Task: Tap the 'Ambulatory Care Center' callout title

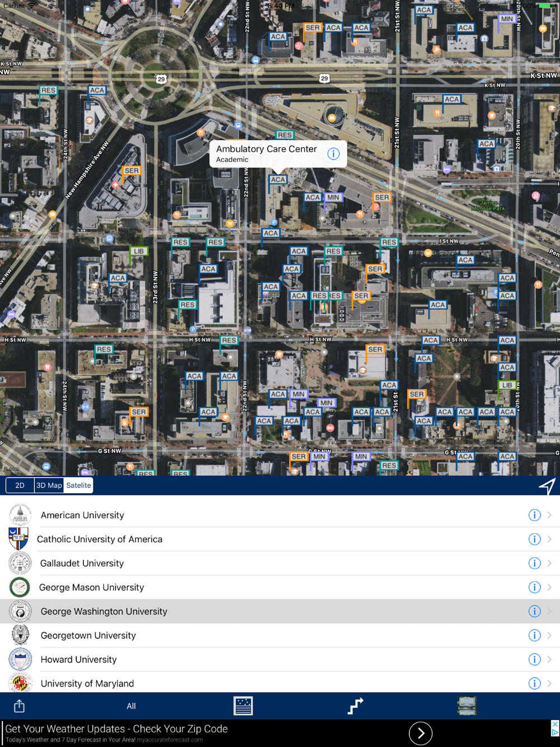Action: tap(267, 149)
